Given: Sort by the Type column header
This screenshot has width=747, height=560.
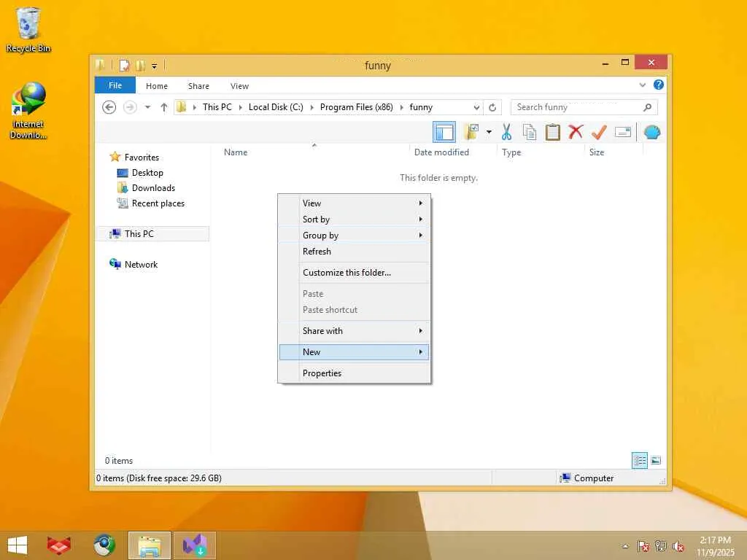Looking at the screenshot, I should coord(511,152).
